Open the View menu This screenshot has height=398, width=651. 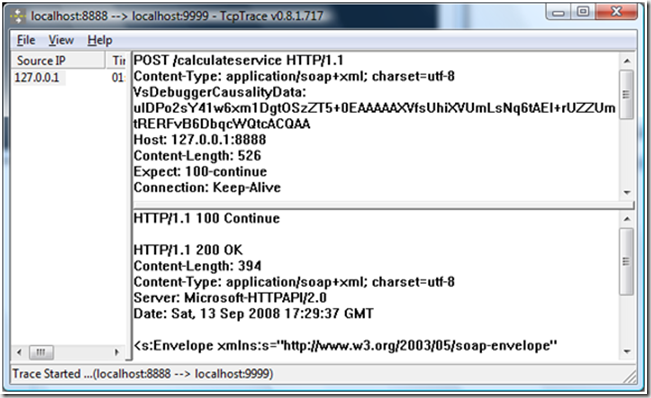pos(61,40)
